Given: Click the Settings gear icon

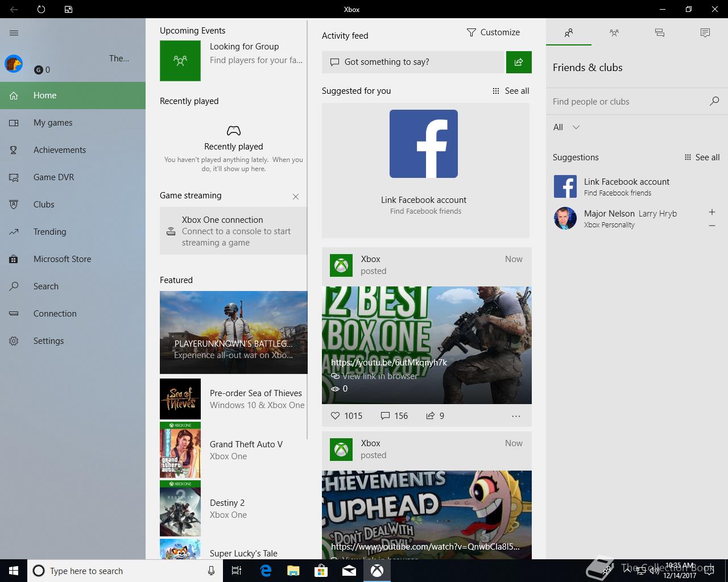Looking at the screenshot, I should click(x=14, y=341).
